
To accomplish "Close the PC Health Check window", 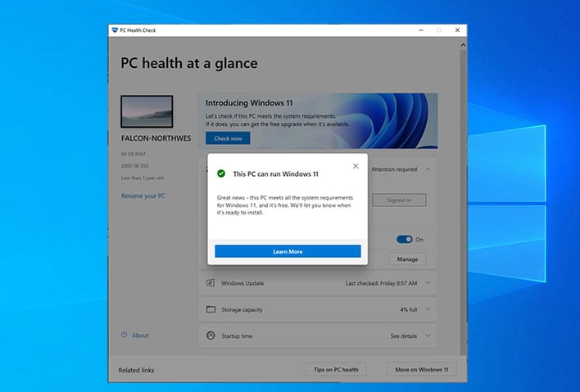I will tap(458, 30).
